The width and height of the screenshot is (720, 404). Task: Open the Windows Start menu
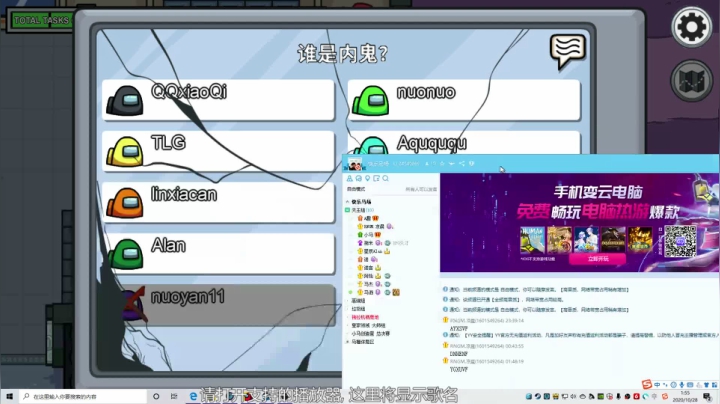point(9,396)
